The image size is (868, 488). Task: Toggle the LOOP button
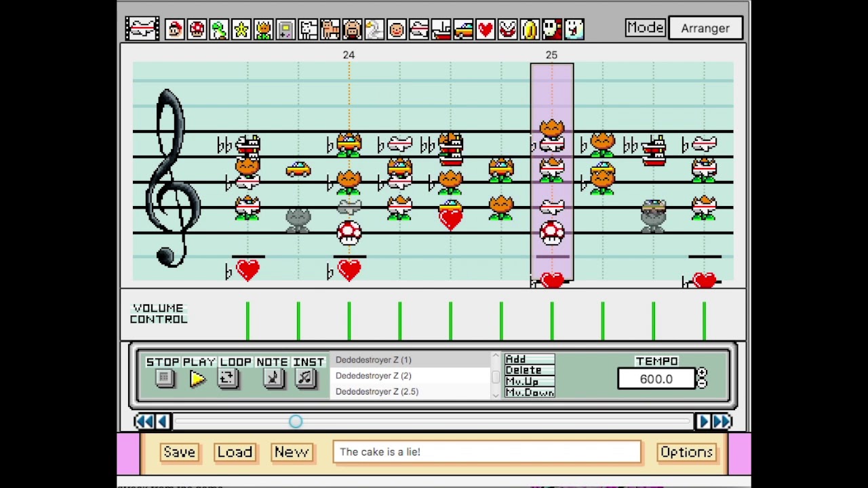coord(227,378)
